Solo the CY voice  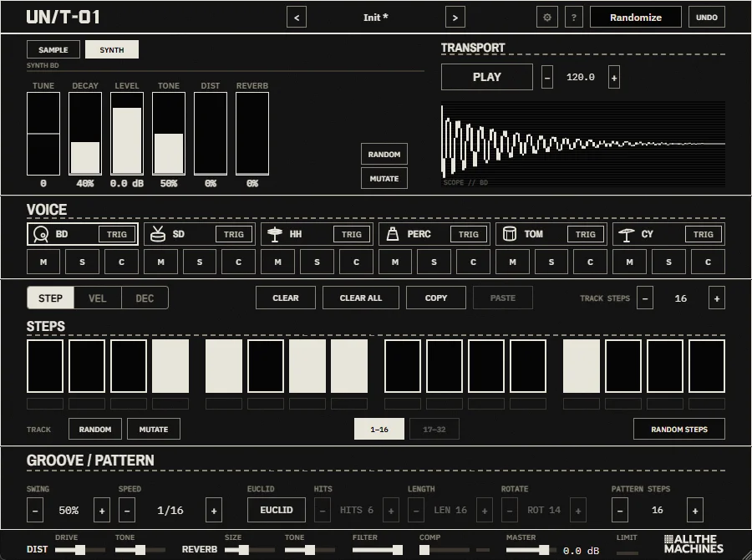click(x=668, y=262)
